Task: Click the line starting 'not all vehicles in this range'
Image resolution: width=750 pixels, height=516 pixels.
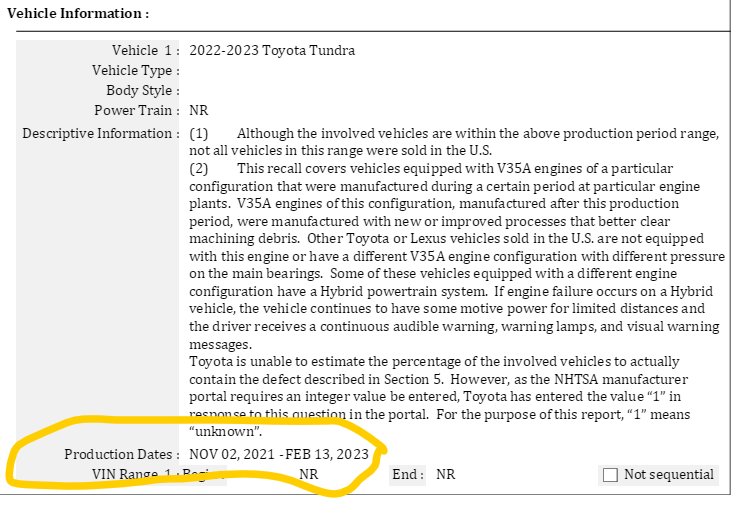Action: click(341, 151)
